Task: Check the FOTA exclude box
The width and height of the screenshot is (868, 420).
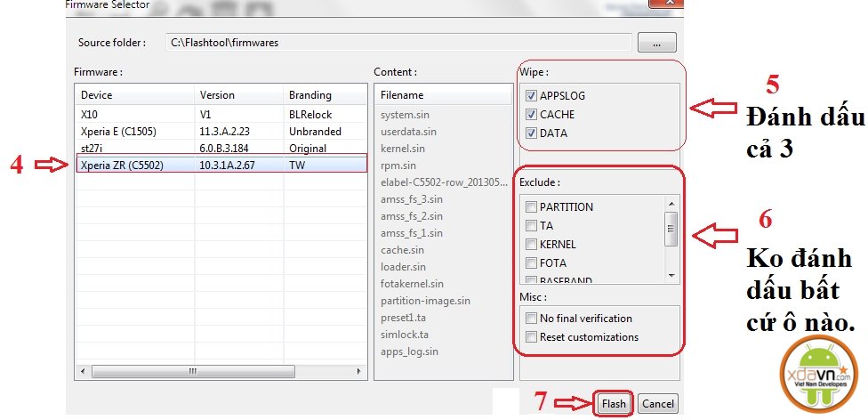Action: coord(532,263)
